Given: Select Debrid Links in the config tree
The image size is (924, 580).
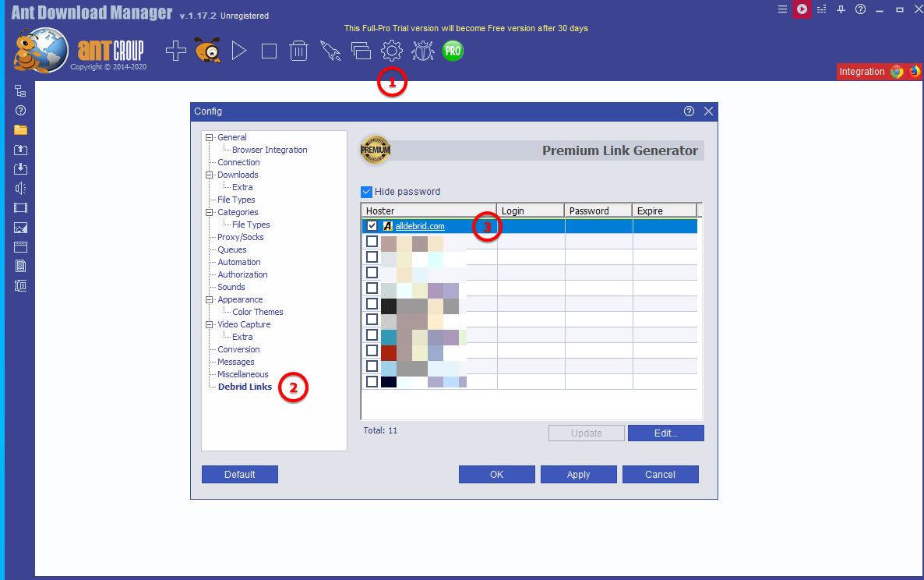Looking at the screenshot, I should pos(245,387).
